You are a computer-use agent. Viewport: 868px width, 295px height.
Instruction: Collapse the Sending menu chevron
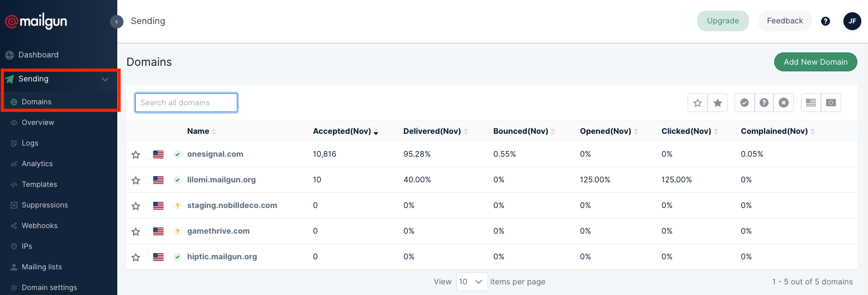coord(105,79)
